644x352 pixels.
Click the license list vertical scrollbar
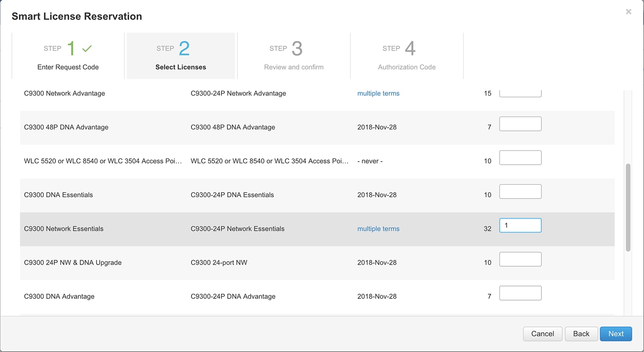(x=628, y=208)
